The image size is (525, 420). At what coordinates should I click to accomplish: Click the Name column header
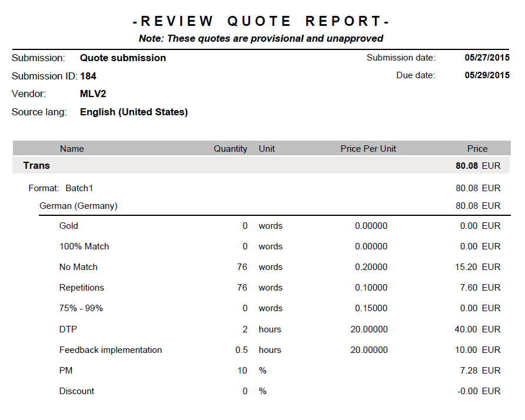72,149
